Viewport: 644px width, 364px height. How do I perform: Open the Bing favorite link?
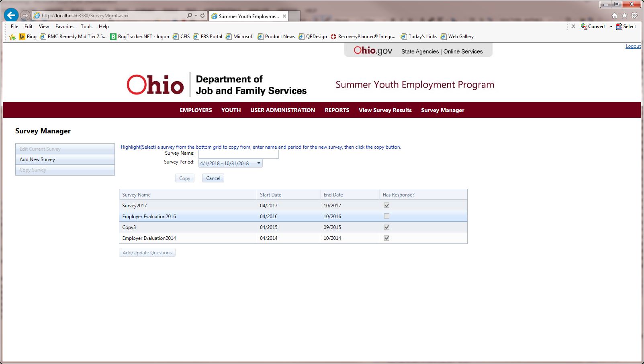point(28,37)
